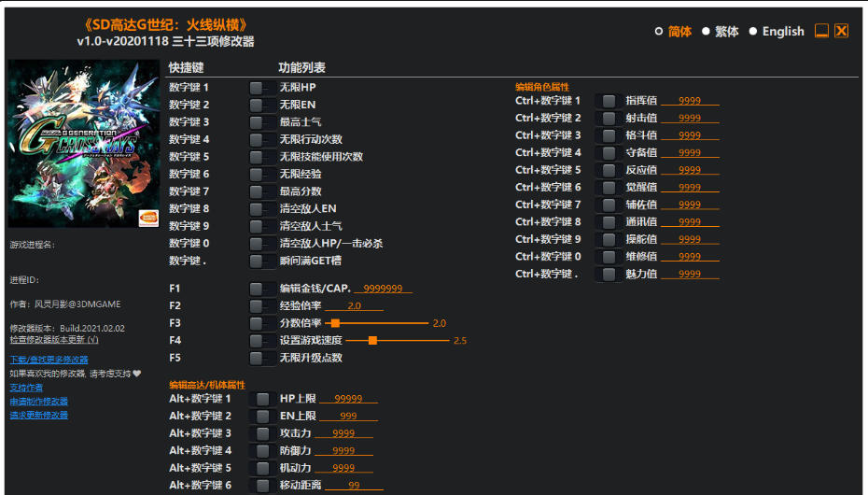Toggle the 维修值 switch
Viewport: 868px width, 495px height.
tap(608, 257)
